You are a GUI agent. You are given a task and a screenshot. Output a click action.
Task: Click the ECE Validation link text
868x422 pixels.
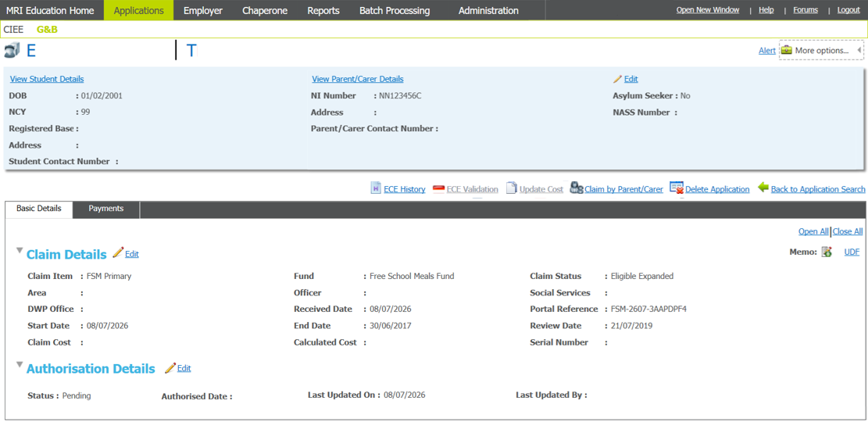coord(472,189)
